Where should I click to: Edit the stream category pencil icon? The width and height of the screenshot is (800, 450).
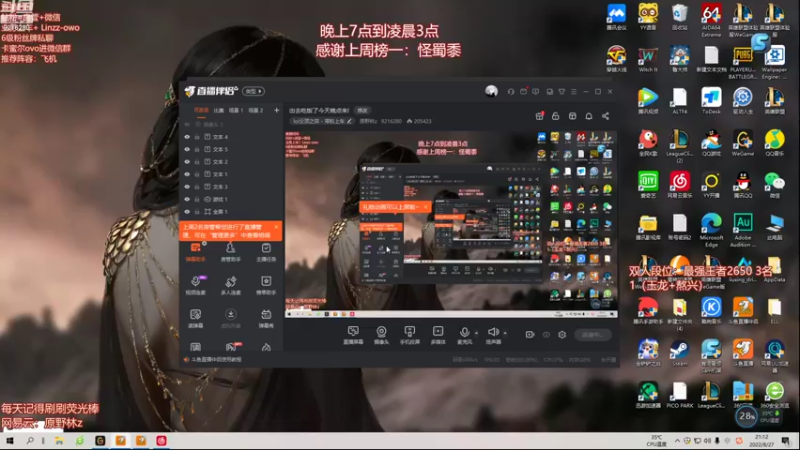pyautogui.click(x=349, y=121)
